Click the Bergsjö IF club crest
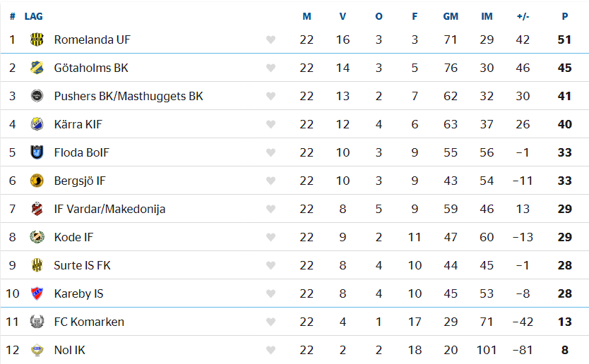The width and height of the screenshot is (589, 364). point(37,181)
